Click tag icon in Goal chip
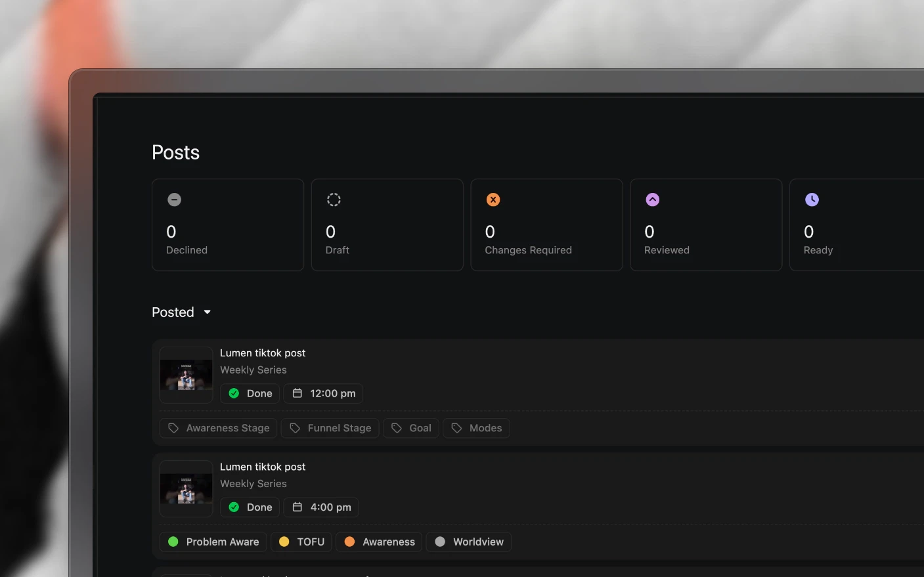924x577 pixels. (397, 428)
